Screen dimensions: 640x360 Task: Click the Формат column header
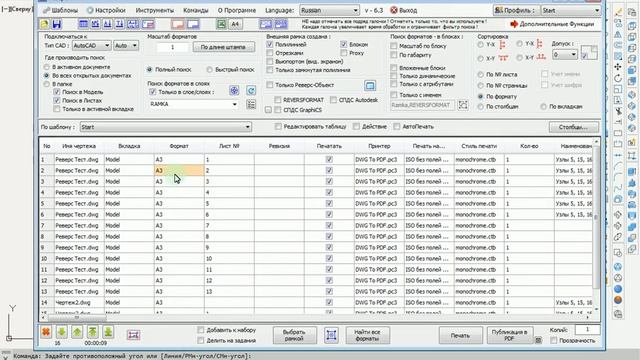click(x=179, y=146)
